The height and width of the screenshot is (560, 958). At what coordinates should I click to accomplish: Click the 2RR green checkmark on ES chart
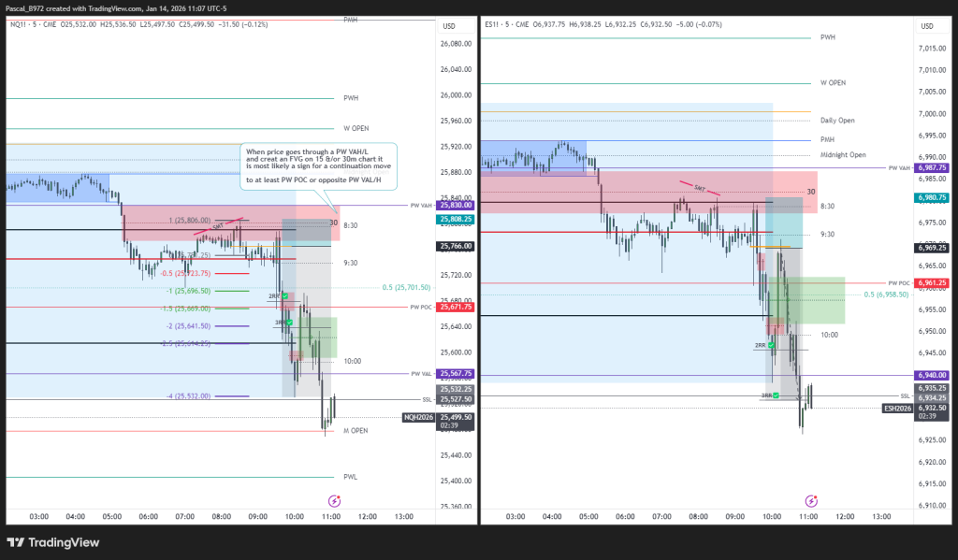click(x=772, y=345)
